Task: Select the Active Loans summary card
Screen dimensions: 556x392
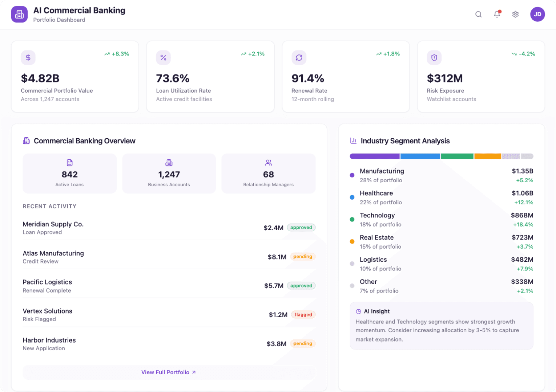Action: pos(69,173)
